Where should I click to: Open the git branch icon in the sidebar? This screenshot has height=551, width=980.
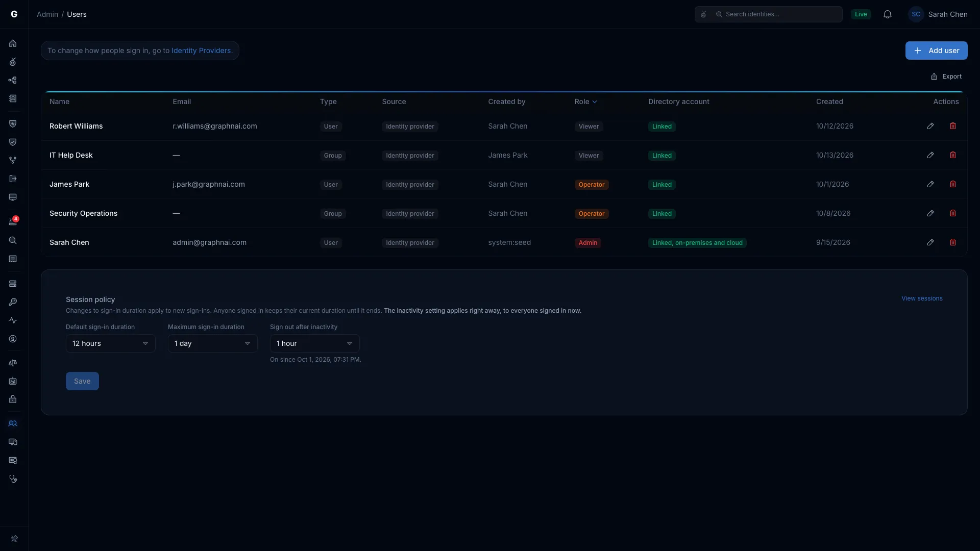coord(13,160)
